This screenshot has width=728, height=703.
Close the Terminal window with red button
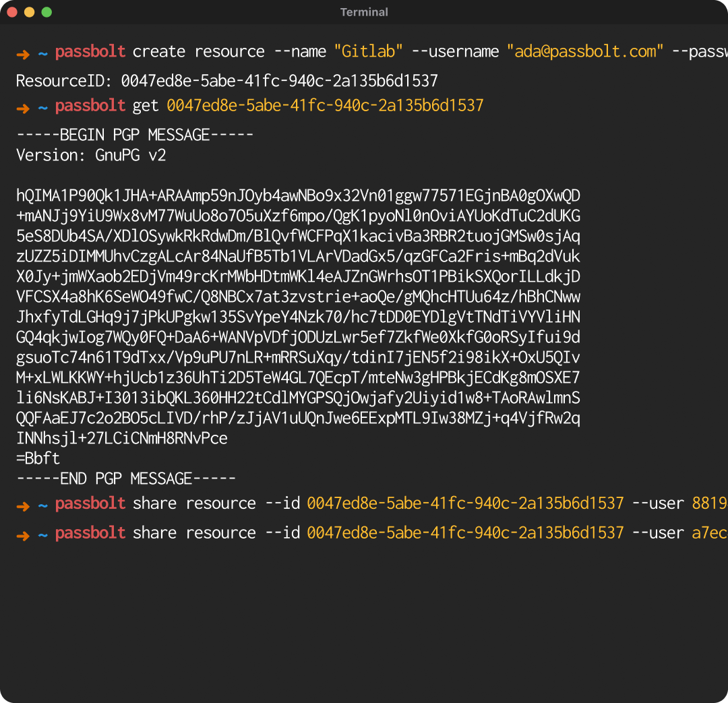click(12, 12)
